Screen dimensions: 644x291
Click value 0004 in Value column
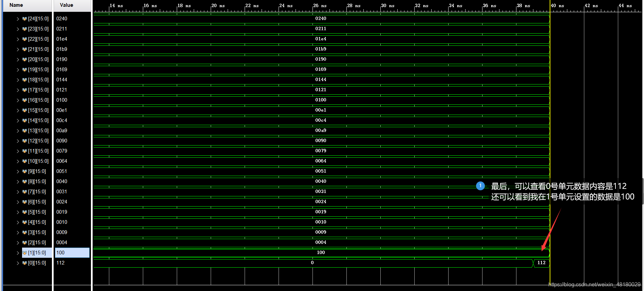(62, 242)
